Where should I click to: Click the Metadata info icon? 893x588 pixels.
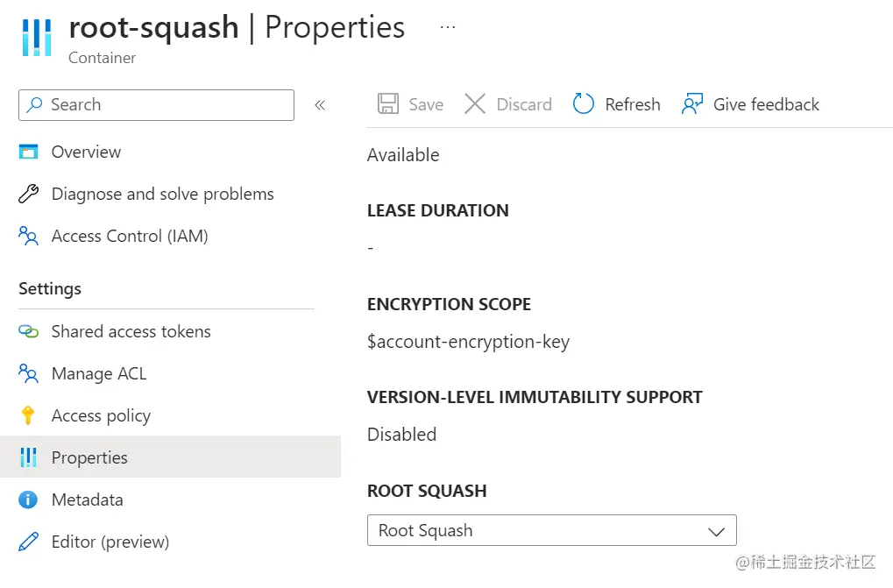point(29,499)
